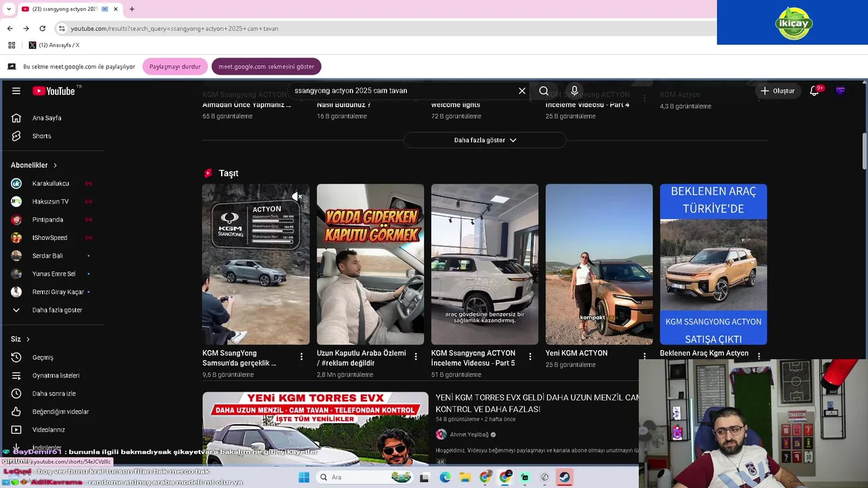Screen dimensions: 868x488
Task: Expand the Siz section chevron
Action: (28, 339)
